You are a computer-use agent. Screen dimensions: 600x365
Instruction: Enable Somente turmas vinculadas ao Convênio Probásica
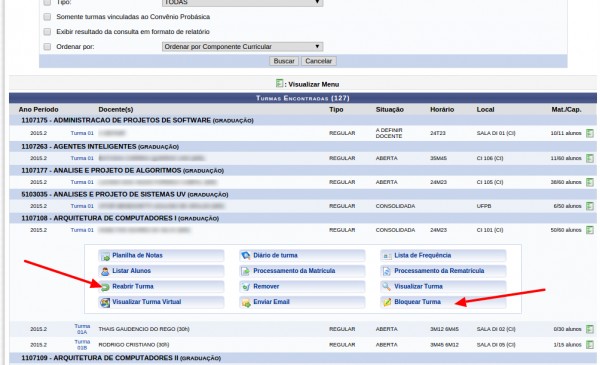pyautogui.click(x=47, y=17)
